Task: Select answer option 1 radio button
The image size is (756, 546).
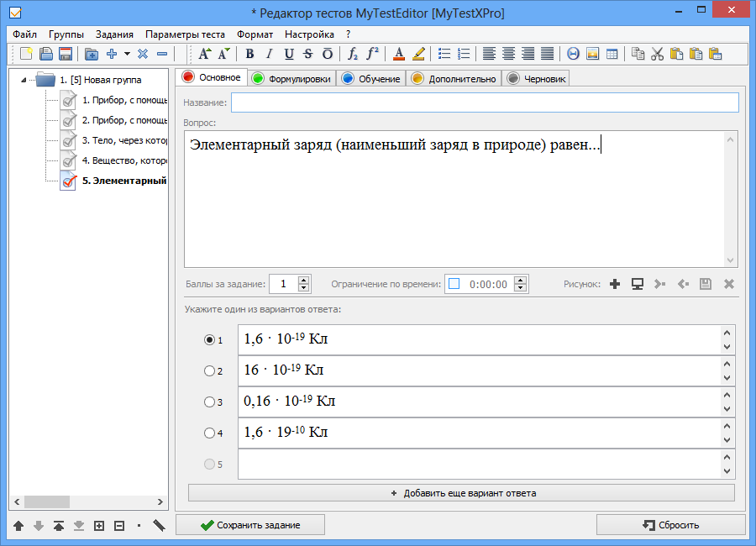Action: pyautogui.click(x=209, y=340)
